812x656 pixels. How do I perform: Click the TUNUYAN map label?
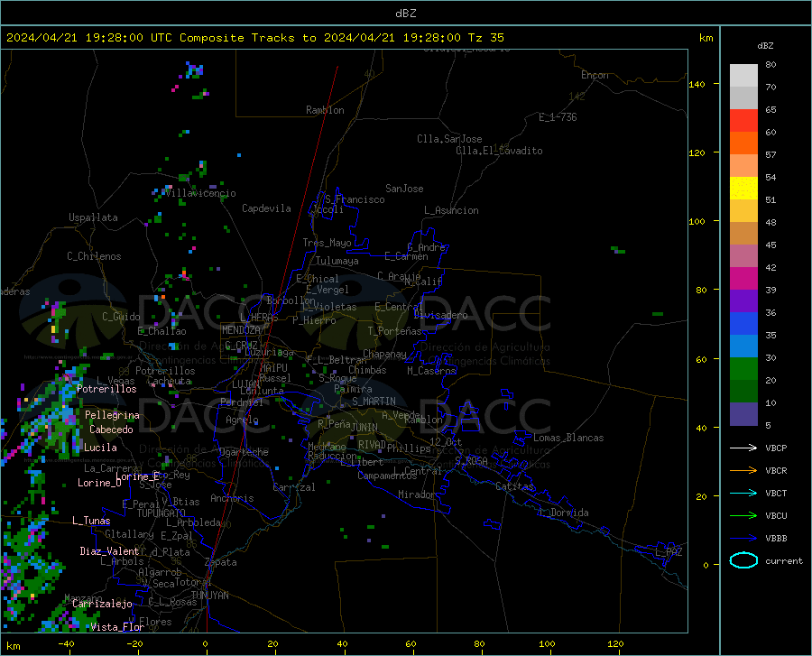tap(209, 596)
